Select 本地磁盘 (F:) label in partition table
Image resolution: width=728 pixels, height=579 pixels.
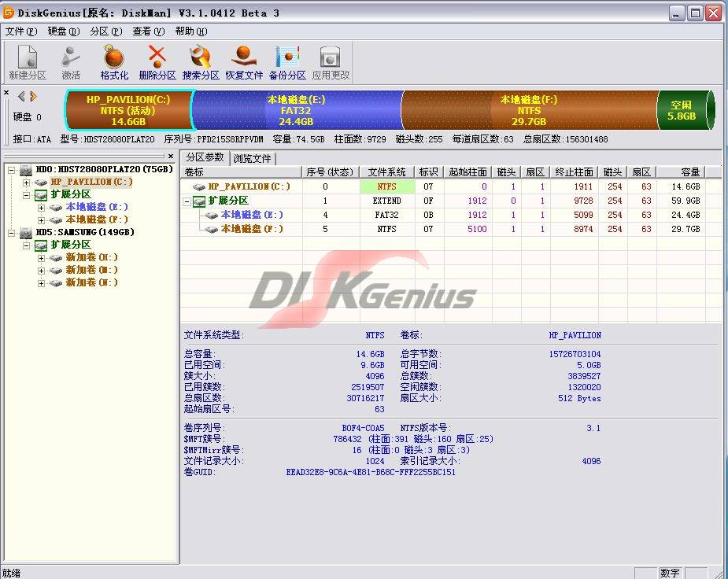tap(252, 229)
